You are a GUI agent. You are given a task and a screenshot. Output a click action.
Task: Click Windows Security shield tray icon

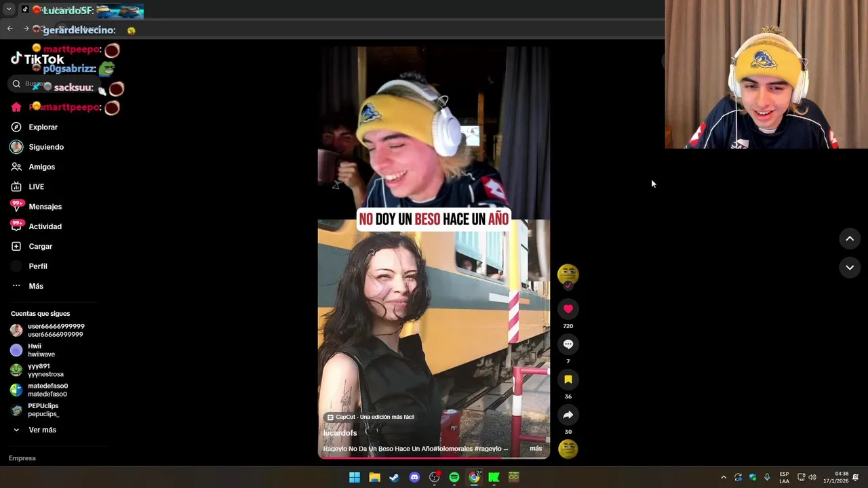753,477
